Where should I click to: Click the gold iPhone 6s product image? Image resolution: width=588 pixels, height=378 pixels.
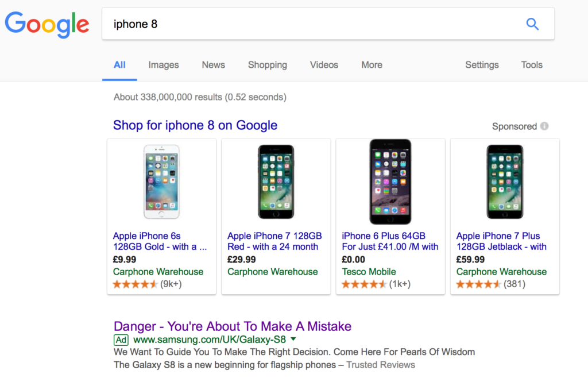point(161,182)
